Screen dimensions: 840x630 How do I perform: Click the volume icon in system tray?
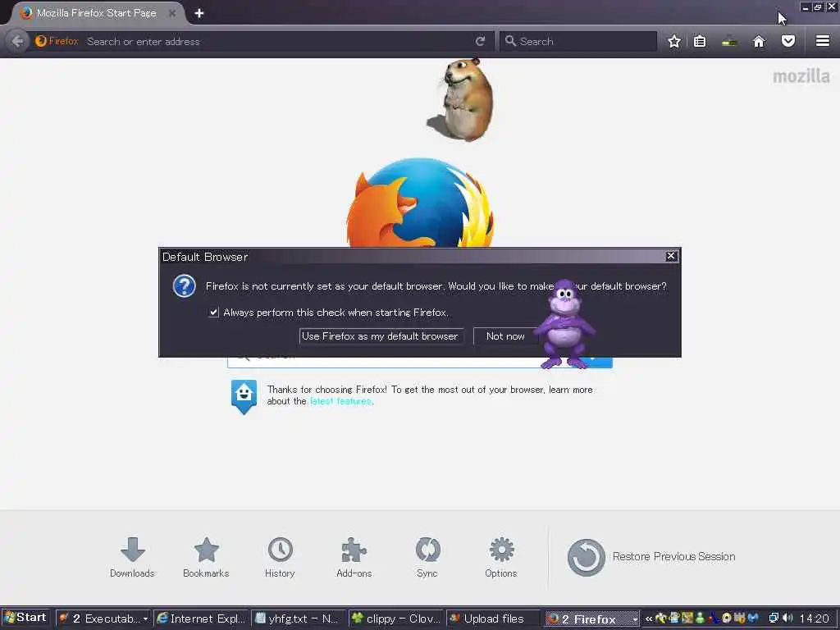(788, 619)
